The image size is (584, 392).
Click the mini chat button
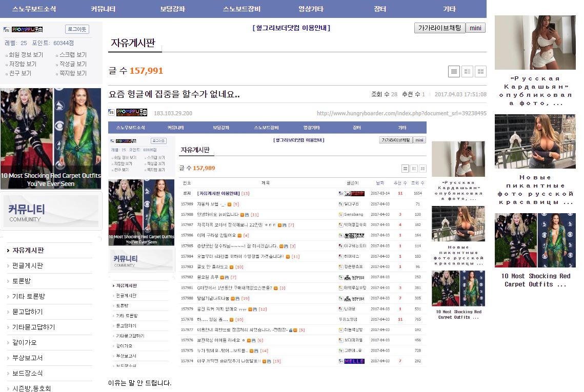click(475, 28)
